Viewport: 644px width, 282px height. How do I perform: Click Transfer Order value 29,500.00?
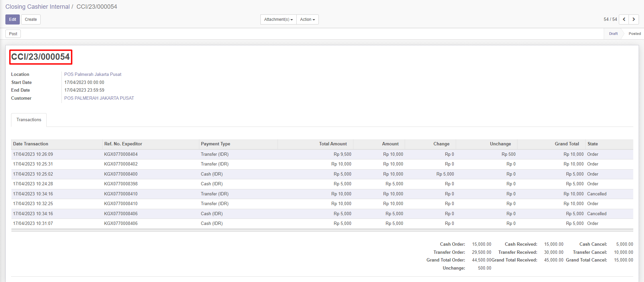482,252
